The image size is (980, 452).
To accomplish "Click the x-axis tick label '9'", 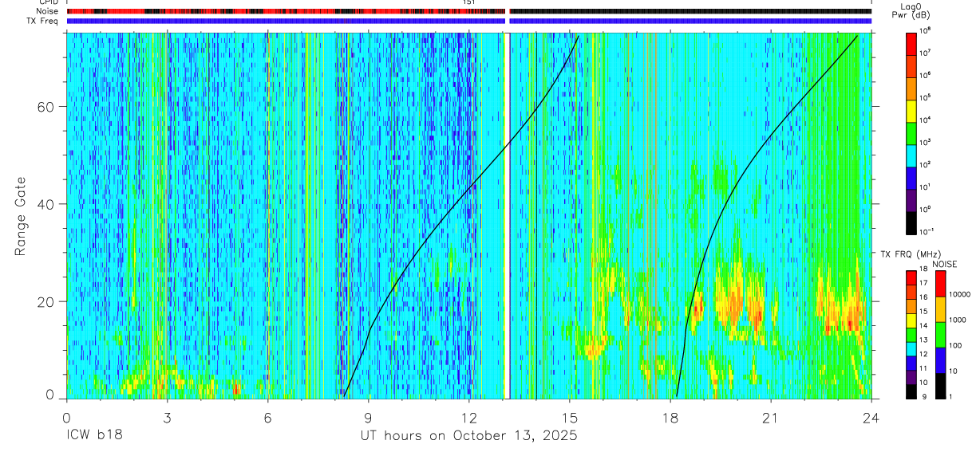I will coord(369,418).
